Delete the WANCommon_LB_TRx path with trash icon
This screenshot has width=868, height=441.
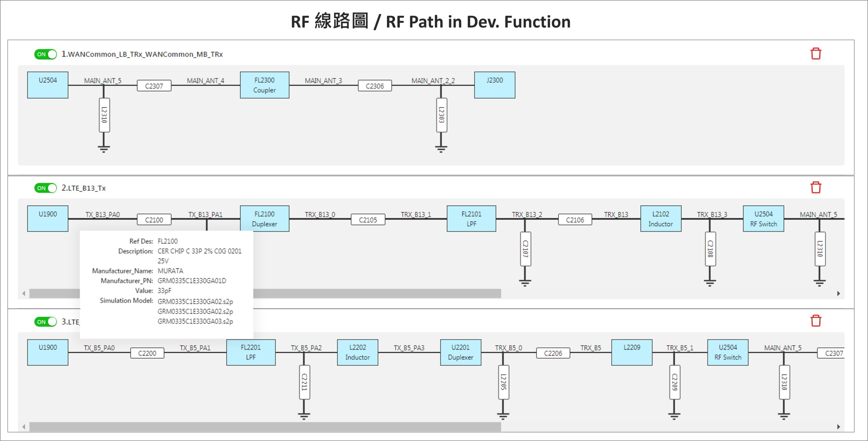[815, 54]
